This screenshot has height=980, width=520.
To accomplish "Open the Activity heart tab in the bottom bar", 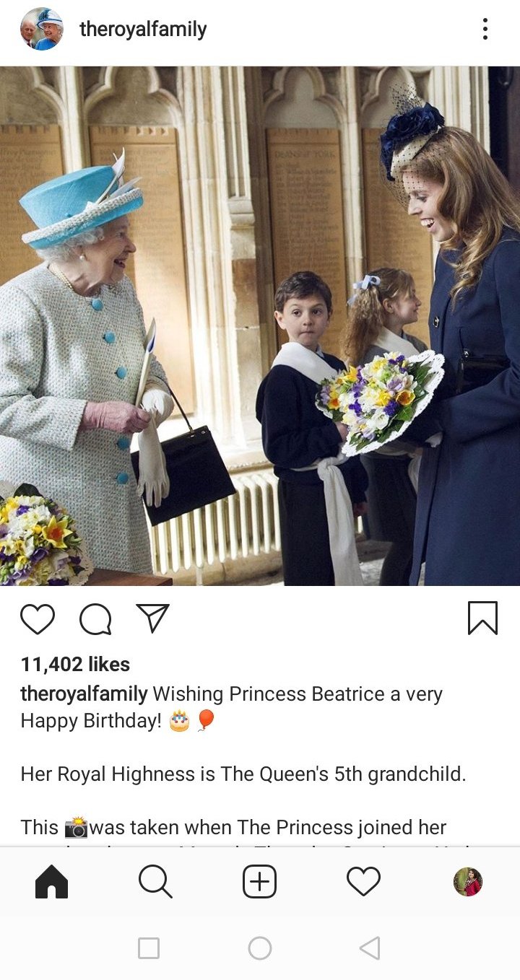I will point(363,882).
